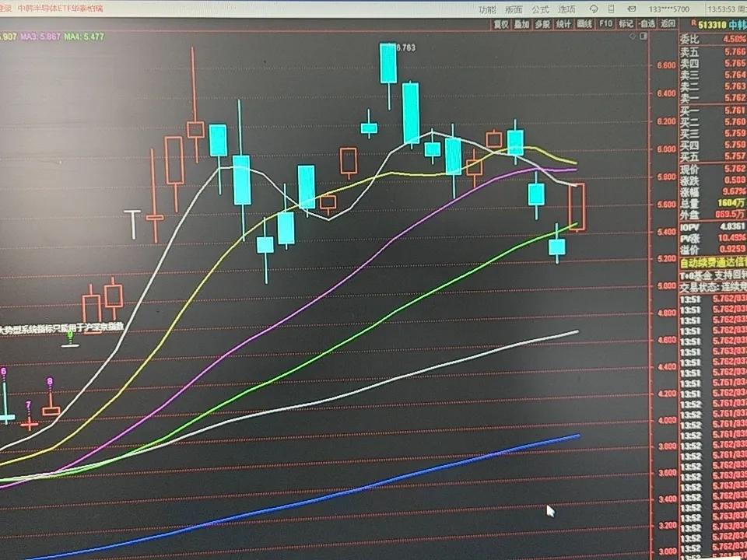Click the 复权 toolbar button

(x=500, y=24)
